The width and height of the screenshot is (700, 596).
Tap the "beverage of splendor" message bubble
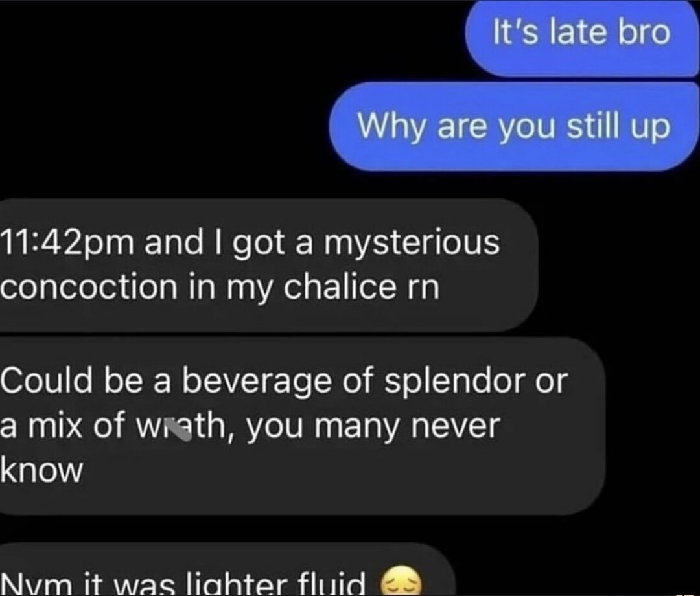point(303,426)
